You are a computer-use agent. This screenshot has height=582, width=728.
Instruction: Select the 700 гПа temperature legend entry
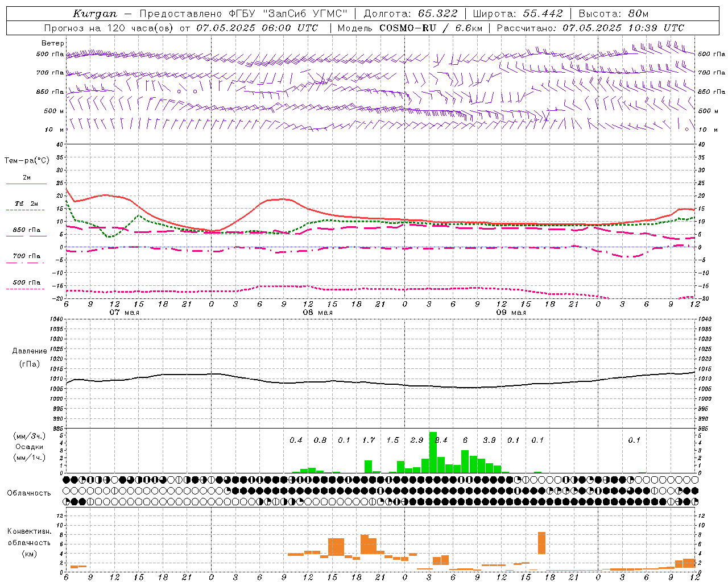(27, 256)
